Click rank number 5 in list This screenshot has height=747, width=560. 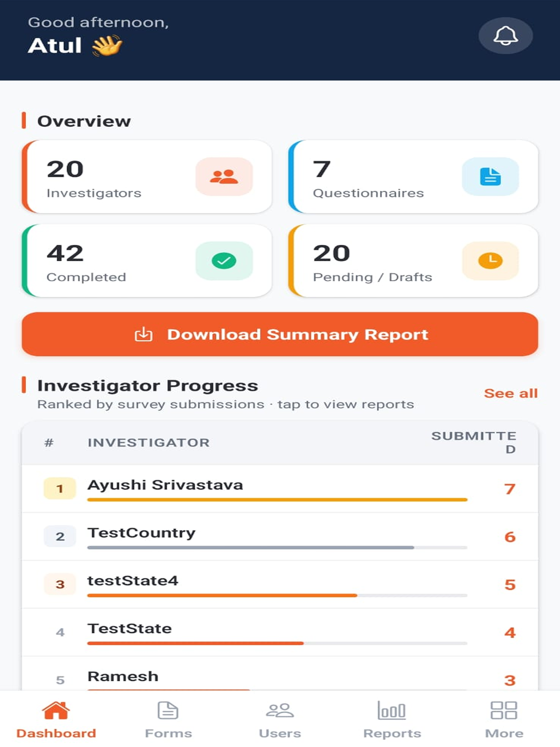tap(60, 681)
